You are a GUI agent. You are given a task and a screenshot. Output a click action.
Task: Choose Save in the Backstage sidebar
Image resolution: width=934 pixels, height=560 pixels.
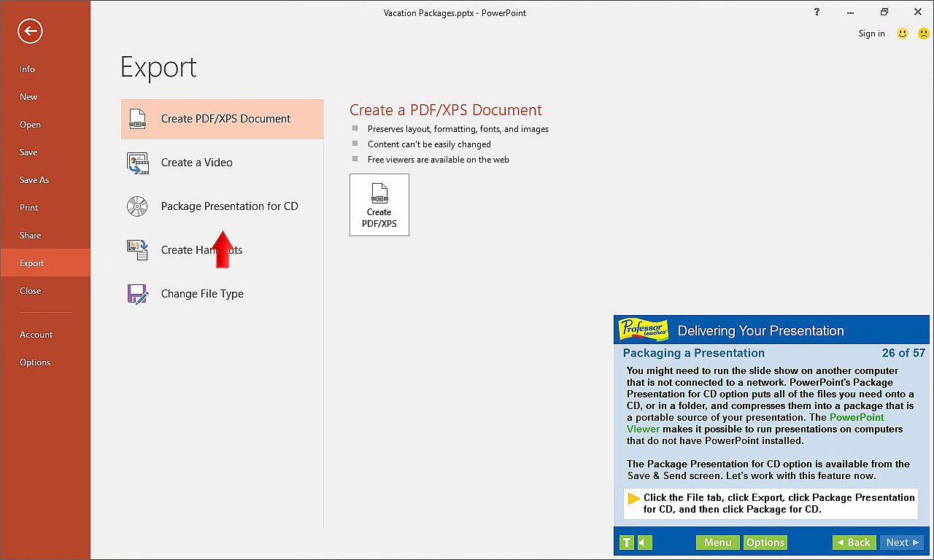tap(45, 152)
